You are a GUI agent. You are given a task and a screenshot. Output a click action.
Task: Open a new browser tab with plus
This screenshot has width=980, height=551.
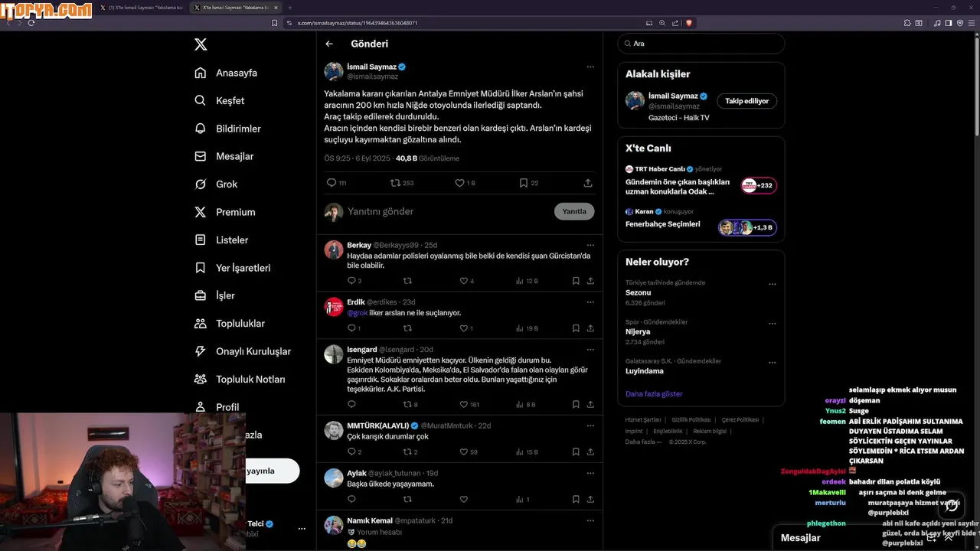tap(289, 8)
